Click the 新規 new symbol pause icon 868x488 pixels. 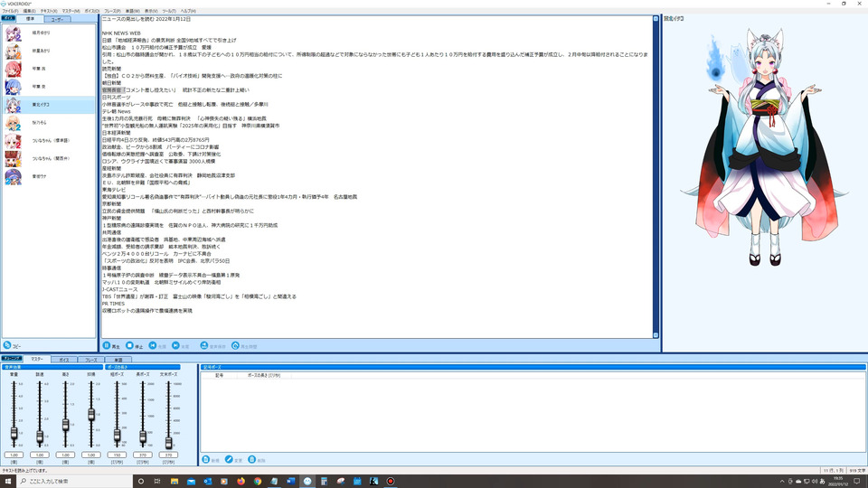click(206, 460)
